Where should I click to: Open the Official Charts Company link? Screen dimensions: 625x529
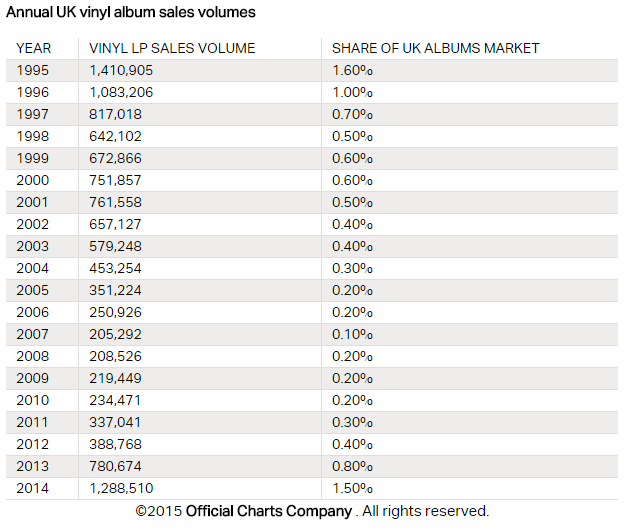[268, 511]
